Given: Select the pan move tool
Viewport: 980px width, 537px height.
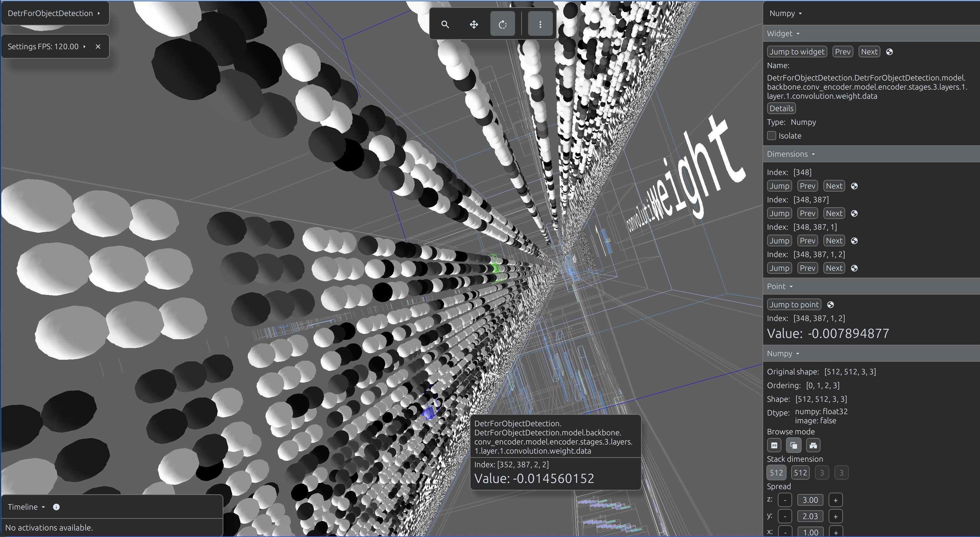Looking at the screenshot, I should (x=474, y=24).
